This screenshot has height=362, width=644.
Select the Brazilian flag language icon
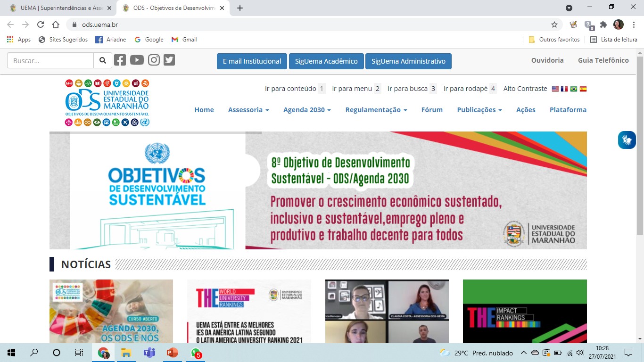pos(574,89)
